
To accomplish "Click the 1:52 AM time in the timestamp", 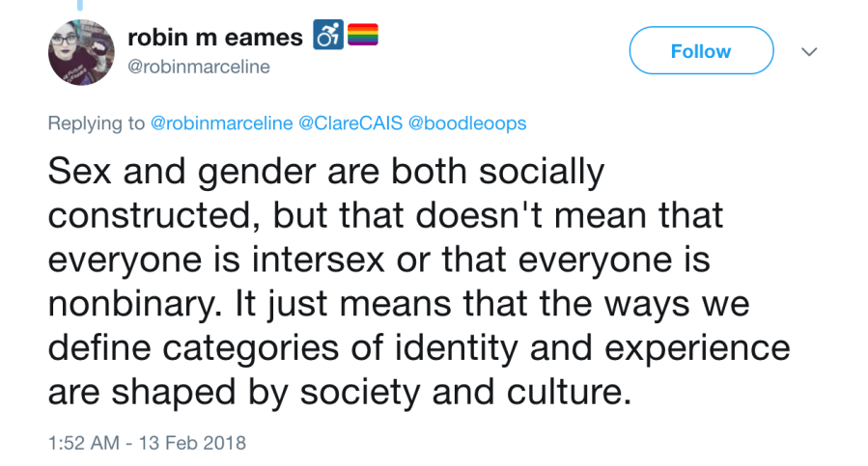I will (85, 444).
